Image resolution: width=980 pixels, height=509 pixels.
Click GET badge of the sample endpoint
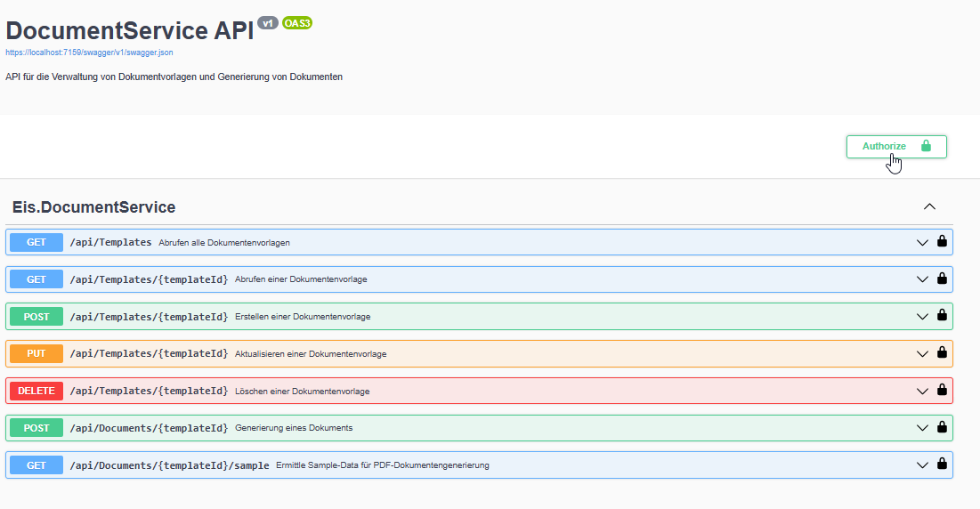pos(36,465)
